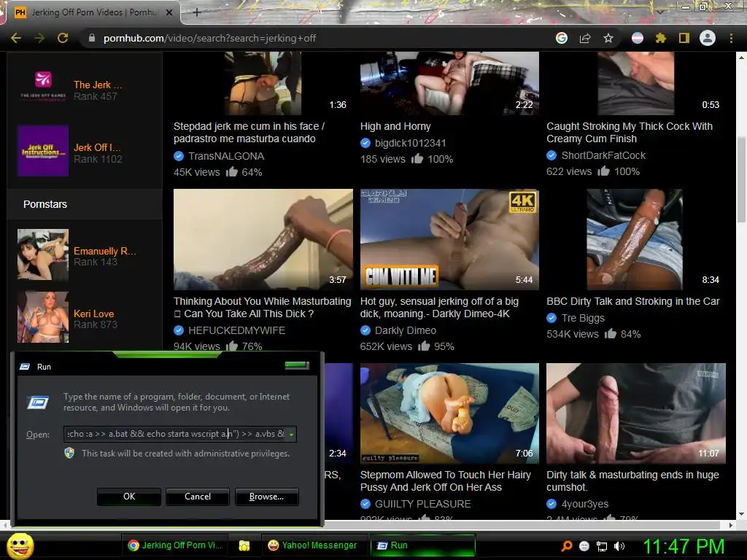Image resolution: width=747 pixels, height=560 pixels.
Task: Open the Chrome three-dot menu
Action: coord(731,38)
